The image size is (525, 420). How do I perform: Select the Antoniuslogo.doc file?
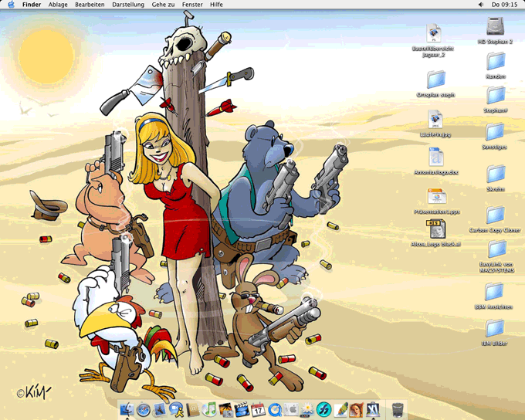[x=435, y=157]
